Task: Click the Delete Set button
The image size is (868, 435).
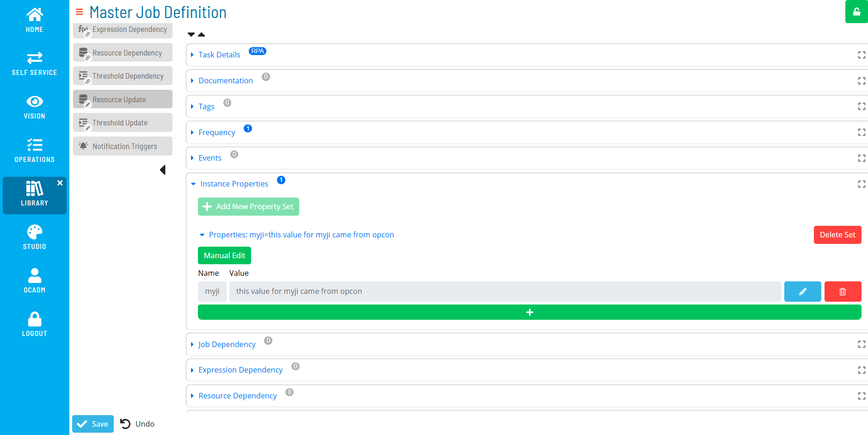Action: point(837,235)
